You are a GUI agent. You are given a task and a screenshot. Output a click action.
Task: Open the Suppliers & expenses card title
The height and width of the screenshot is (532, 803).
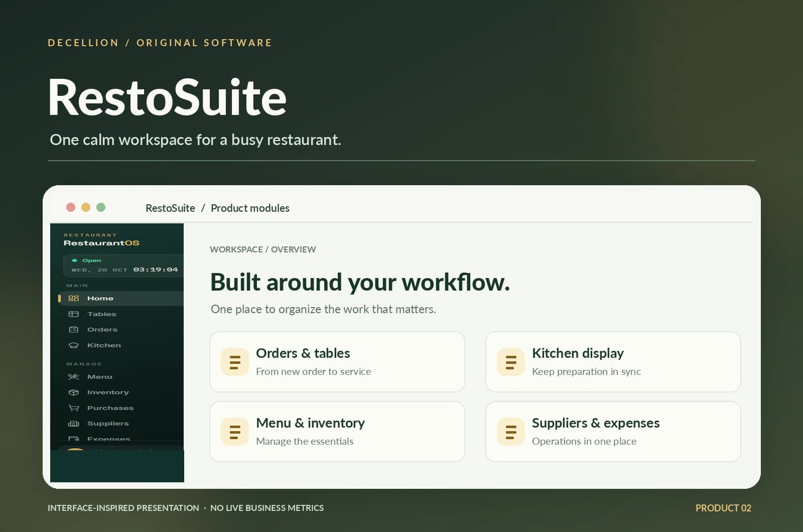pos(596,423)
